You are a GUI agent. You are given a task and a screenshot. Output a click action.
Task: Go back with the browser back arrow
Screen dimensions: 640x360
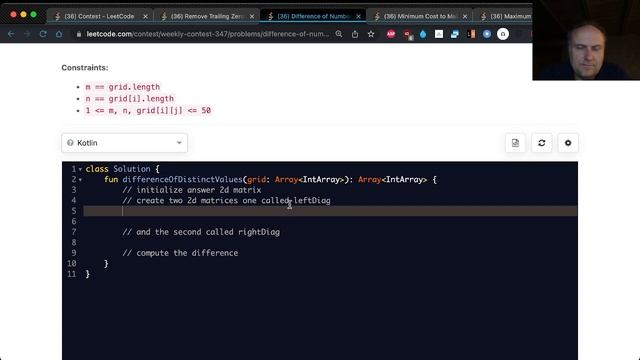point(11,34)
